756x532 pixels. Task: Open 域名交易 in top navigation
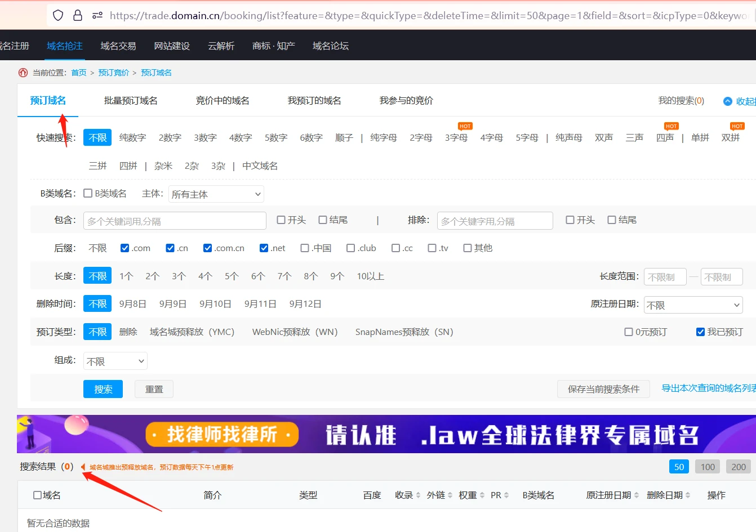click(118, 46)
